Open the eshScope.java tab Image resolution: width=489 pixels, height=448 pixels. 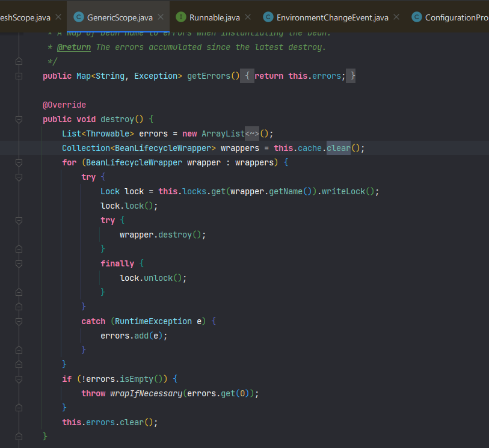(x=25, y=17)
